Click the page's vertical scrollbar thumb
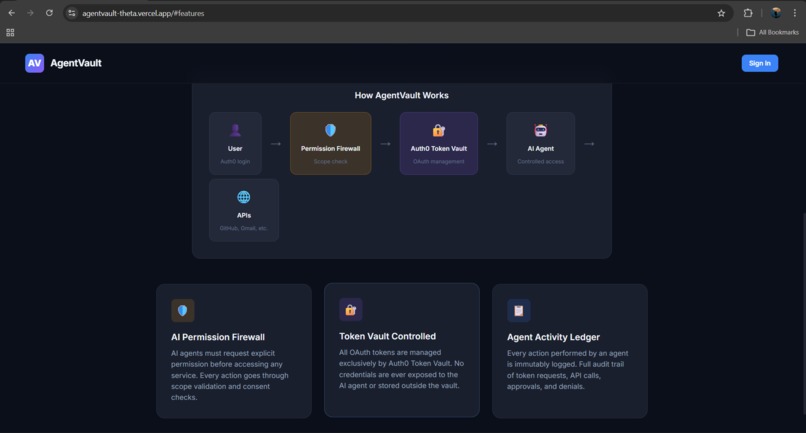The height and width of the screenshot is (433, 806). (x=803, y=314)
